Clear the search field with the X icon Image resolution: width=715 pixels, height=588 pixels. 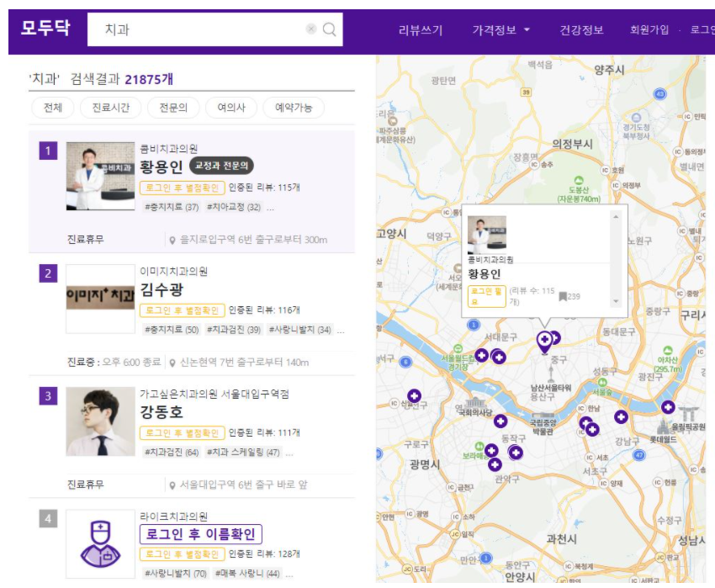[x=311, y=29]
